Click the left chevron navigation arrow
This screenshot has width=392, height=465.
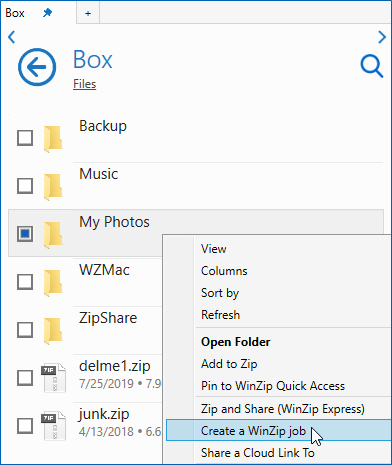[11, 37]
